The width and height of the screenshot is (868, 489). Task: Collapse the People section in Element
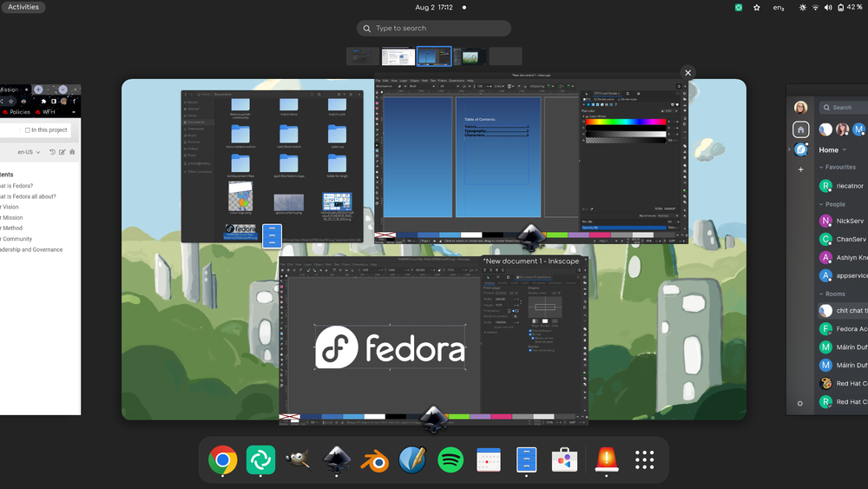pos(832,204)
